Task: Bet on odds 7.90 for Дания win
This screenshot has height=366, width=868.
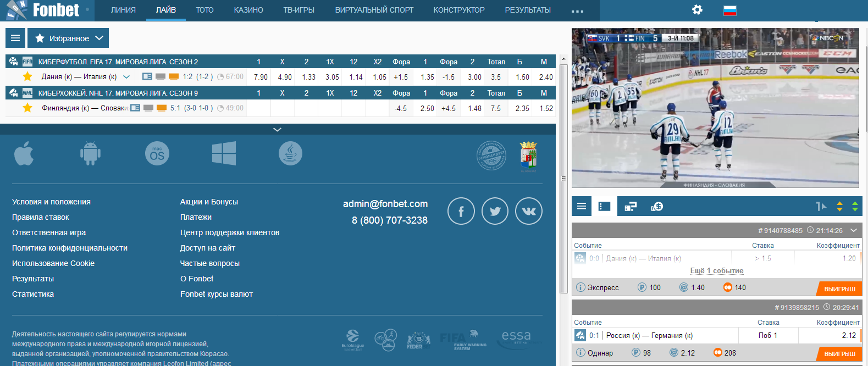Action: 261,77
